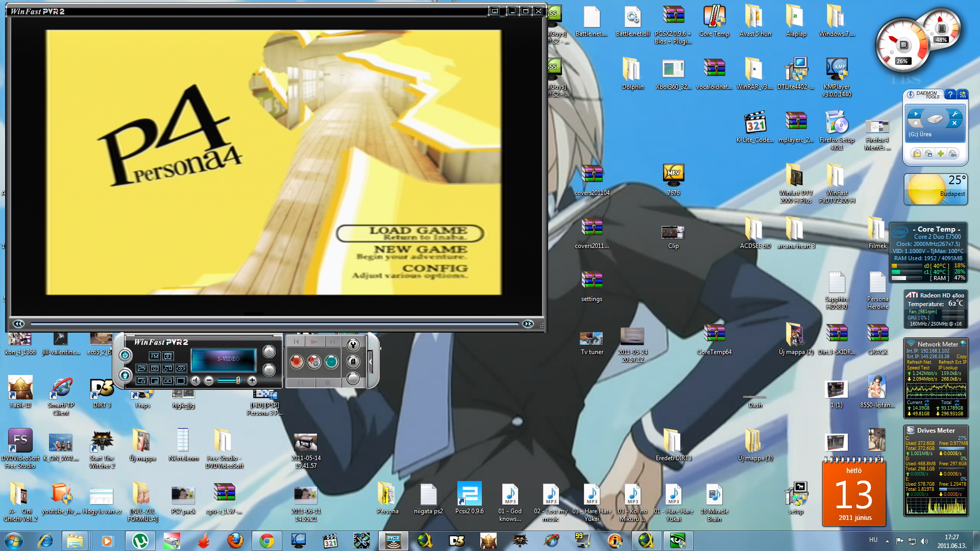The width and height of the screenshot is (980, 551).
Task: Click Daemon Tools gadget stop button
Action: tap(916, 123)
